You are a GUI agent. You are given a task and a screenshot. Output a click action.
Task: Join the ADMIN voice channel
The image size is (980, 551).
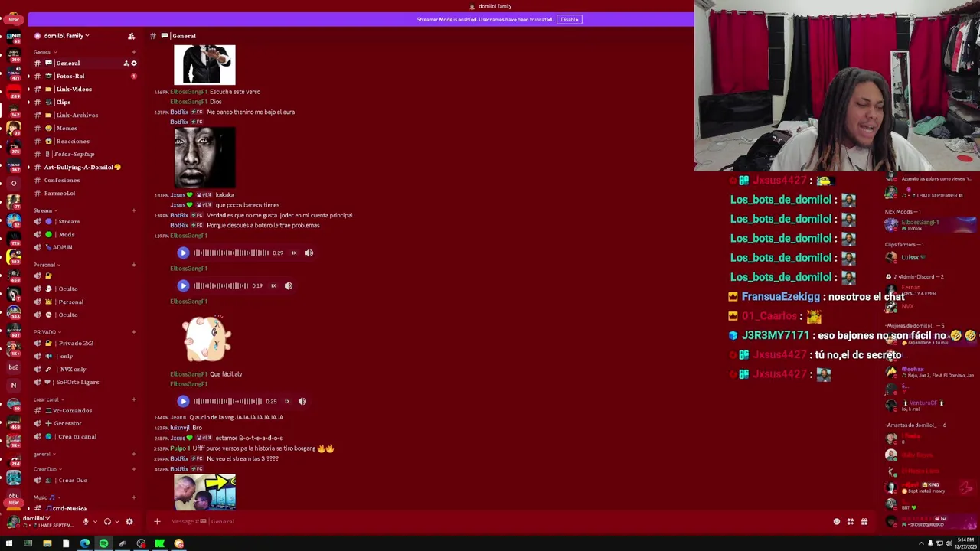coord(63,247)
